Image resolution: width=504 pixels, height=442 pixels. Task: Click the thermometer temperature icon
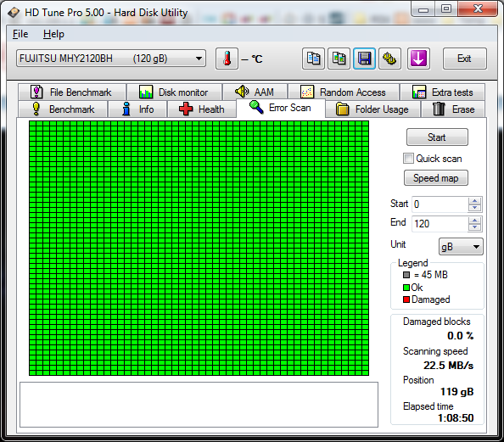pos(227,59)
